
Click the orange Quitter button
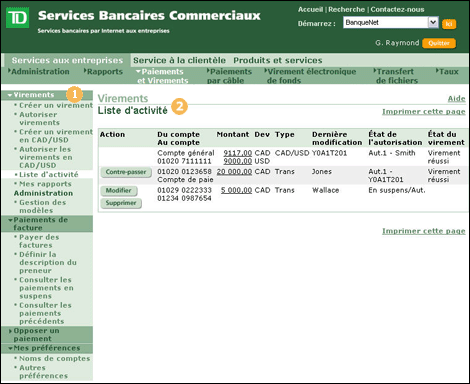tap(439, 43)
